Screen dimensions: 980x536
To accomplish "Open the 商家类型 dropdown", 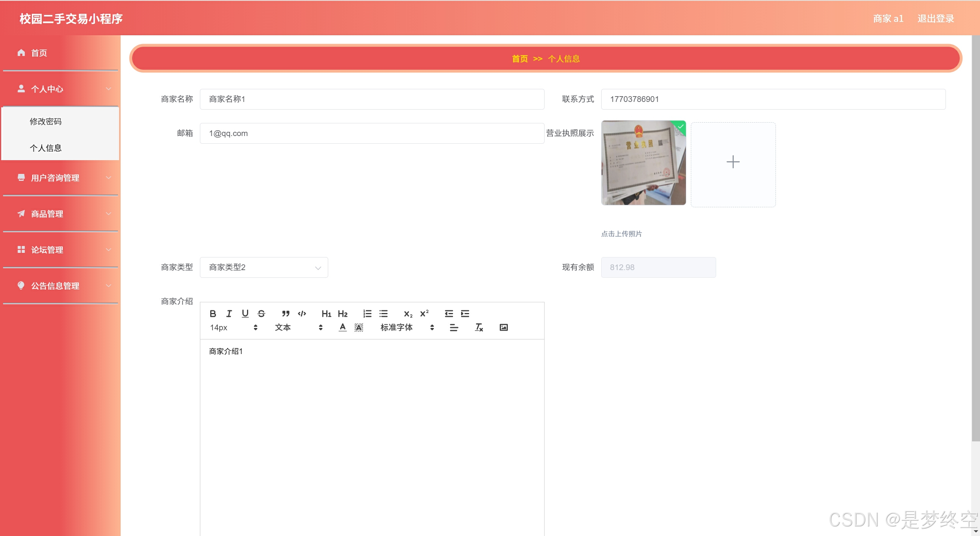I will coord(264,267).
